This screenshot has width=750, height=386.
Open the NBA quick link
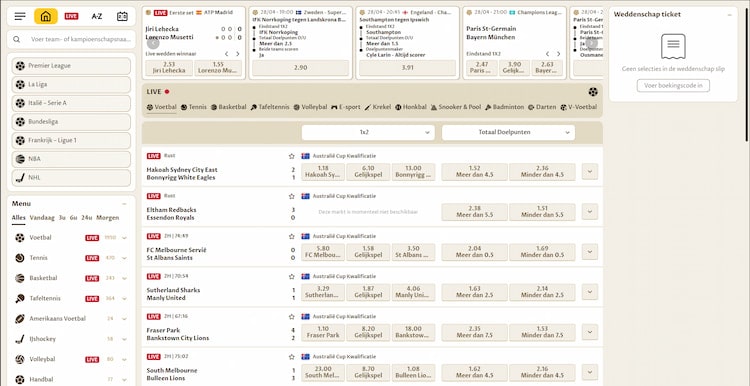71,159
